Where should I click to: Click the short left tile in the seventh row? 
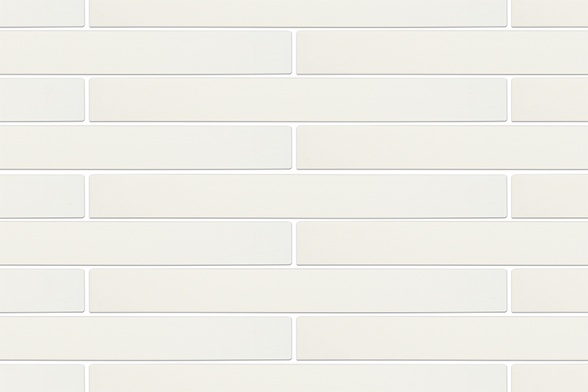[41, 291]
